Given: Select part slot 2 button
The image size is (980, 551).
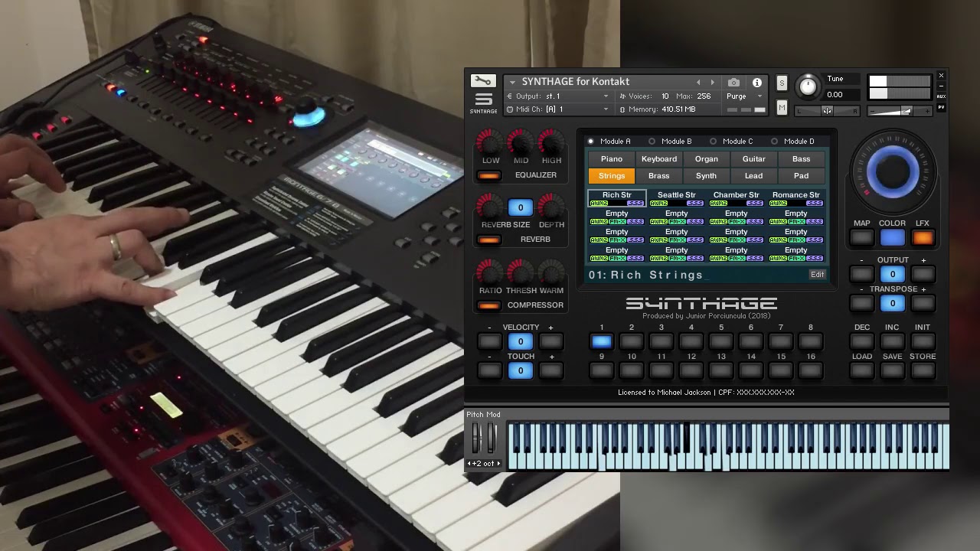Looking at the screenshot, I should (632, 341).
